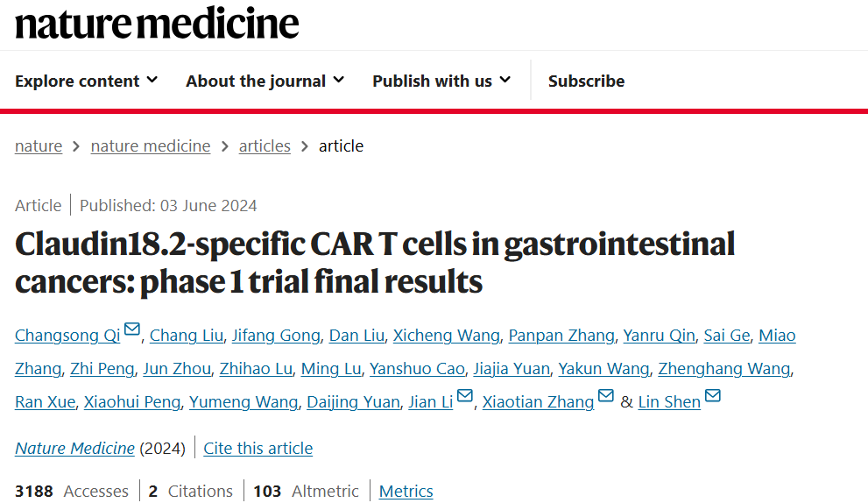Expand the Publish with us dropdown
This screenshot has width=868, height=503.
pyautogui.click(x=441, y=81)
